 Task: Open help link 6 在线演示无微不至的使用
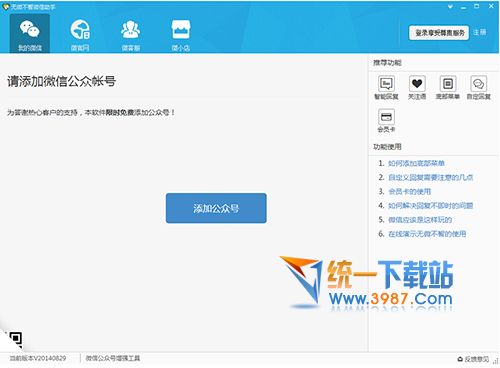point(427,234)
